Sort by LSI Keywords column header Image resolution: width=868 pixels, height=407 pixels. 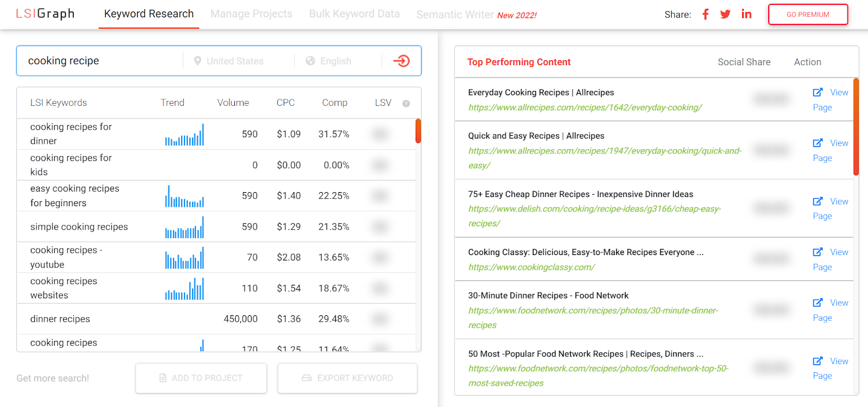click(x=59, y=103)
